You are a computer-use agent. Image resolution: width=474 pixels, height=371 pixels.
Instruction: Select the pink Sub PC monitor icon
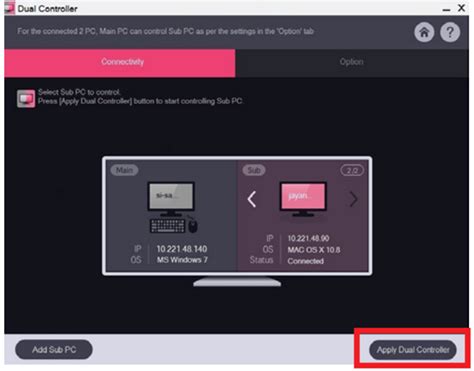point(303,199)
